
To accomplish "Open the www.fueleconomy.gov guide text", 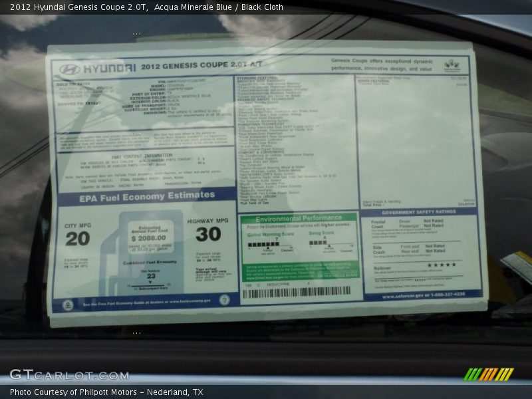I will pyautogui.click(x=146, y=303).
